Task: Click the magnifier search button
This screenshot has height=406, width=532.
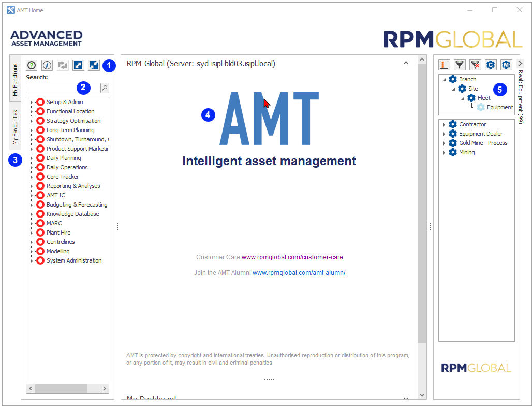Action: coord(105,88)
